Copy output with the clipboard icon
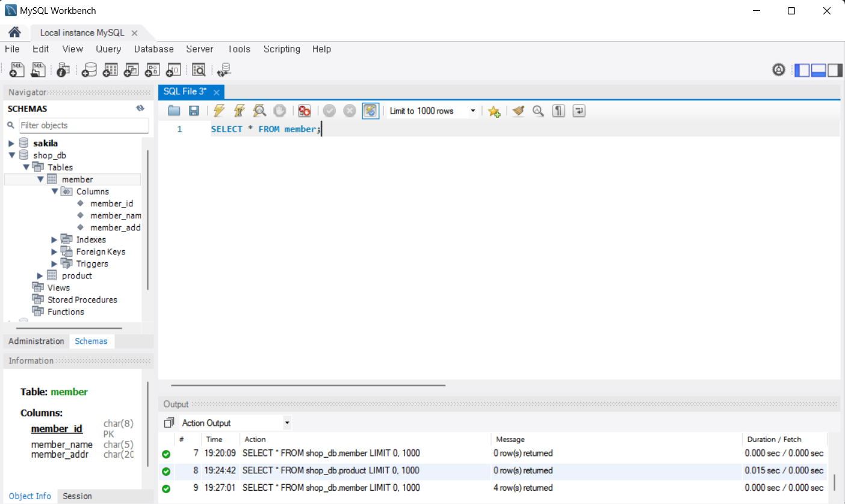 pos(169,423)
